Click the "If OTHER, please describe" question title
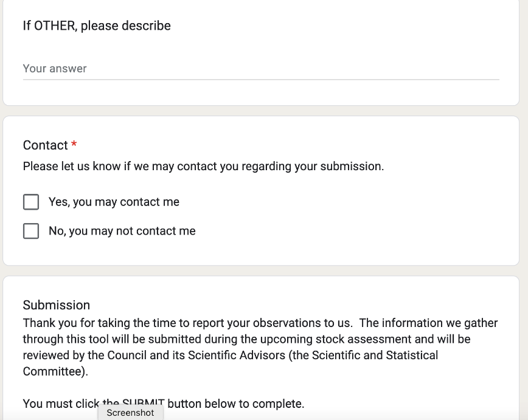 [x=97, y=26]
